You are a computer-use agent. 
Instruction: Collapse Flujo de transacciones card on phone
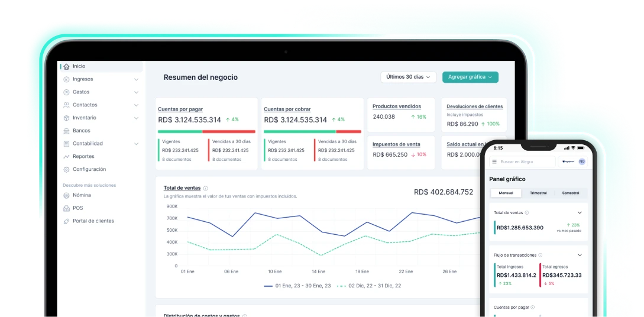580,255
